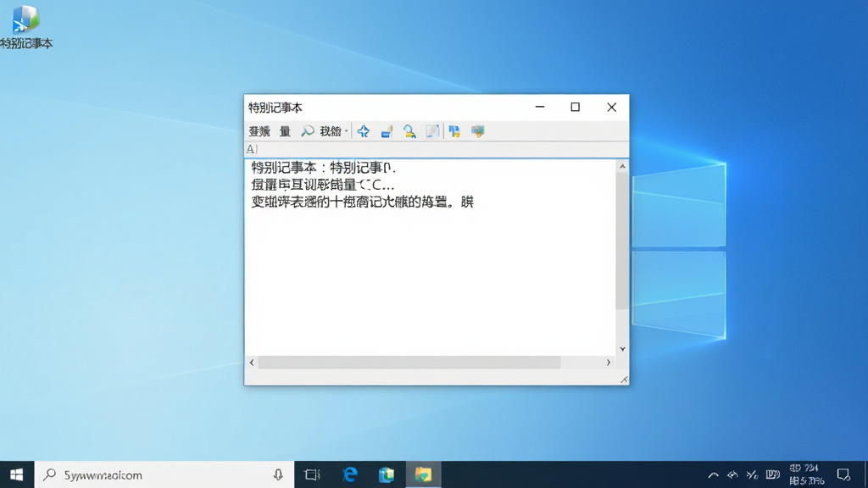Click the shield-shaped icon at toolbar end

(478, 131)
